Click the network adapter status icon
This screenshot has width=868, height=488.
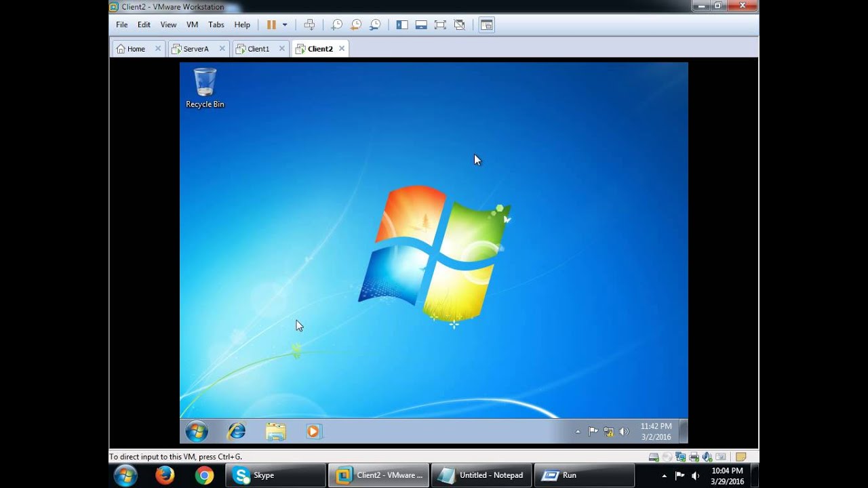(x=681, y=457)
